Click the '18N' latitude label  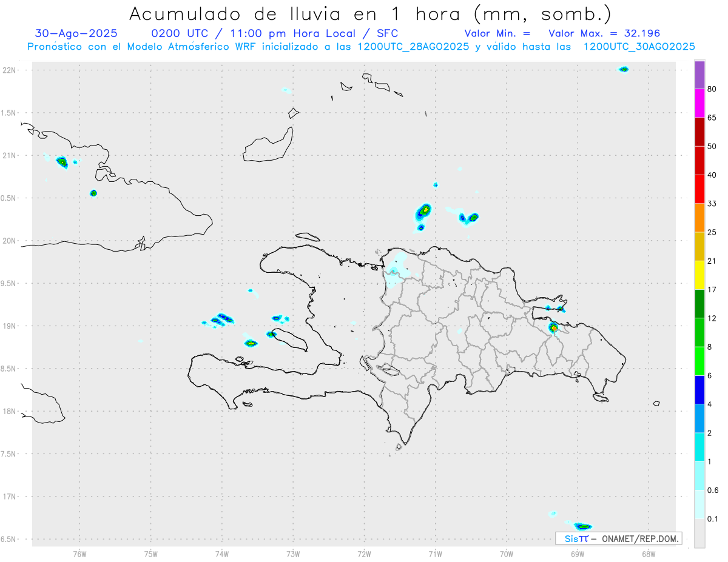10,411
